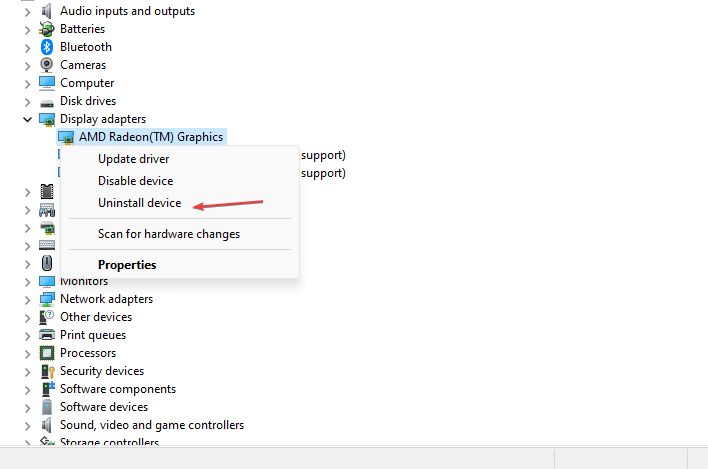Select the Other devices label
This screenshot has height=469, width=708.
96,317
